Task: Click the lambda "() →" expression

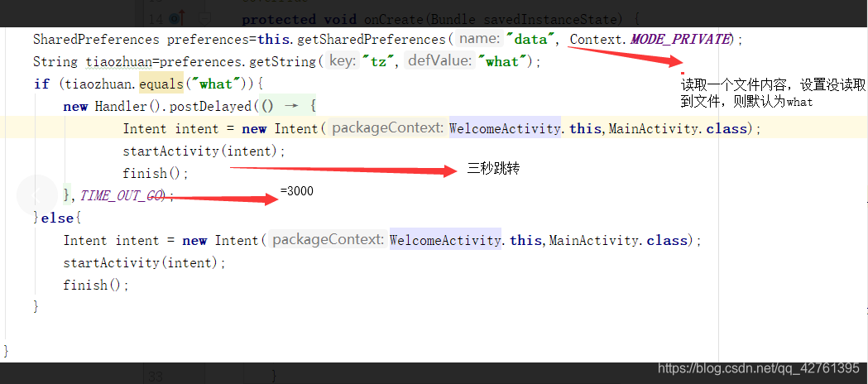Action: [281, 106]
